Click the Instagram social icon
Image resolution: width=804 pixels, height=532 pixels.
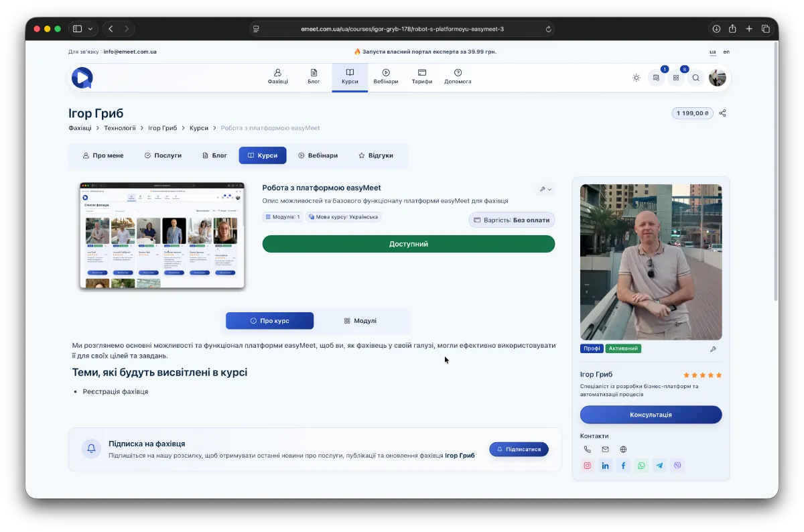click(x=588, y=466)
